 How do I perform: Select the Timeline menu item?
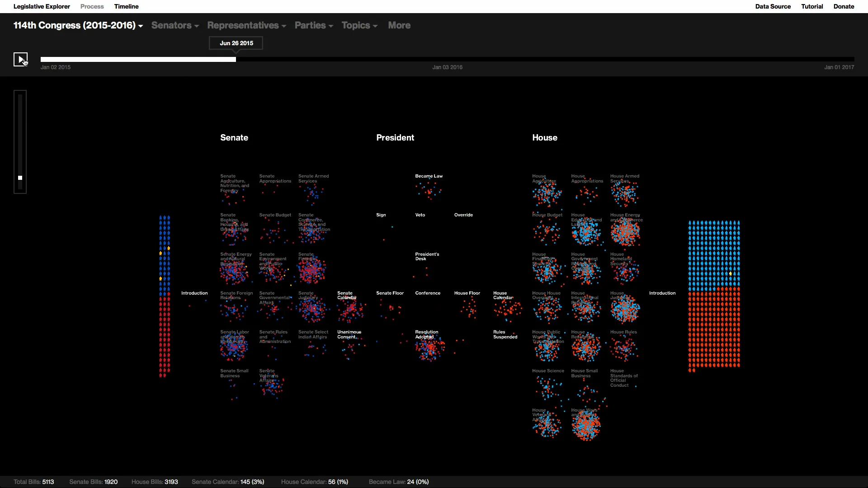click(126, 6)
